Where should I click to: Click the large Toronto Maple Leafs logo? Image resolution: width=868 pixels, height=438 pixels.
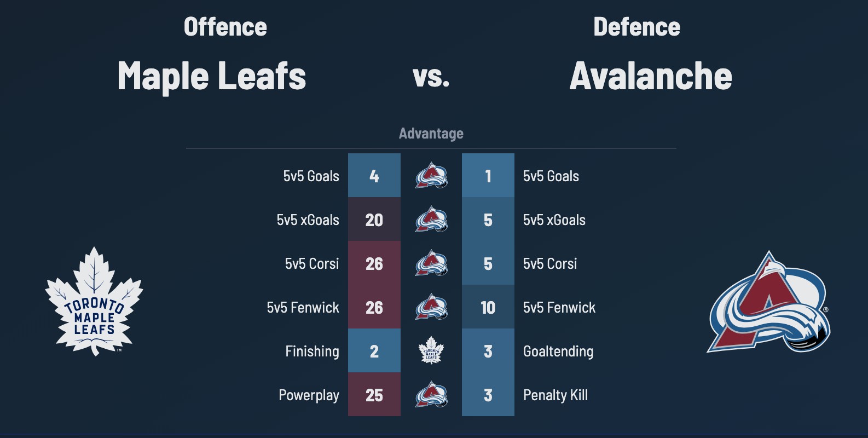(x=94, y=301)
